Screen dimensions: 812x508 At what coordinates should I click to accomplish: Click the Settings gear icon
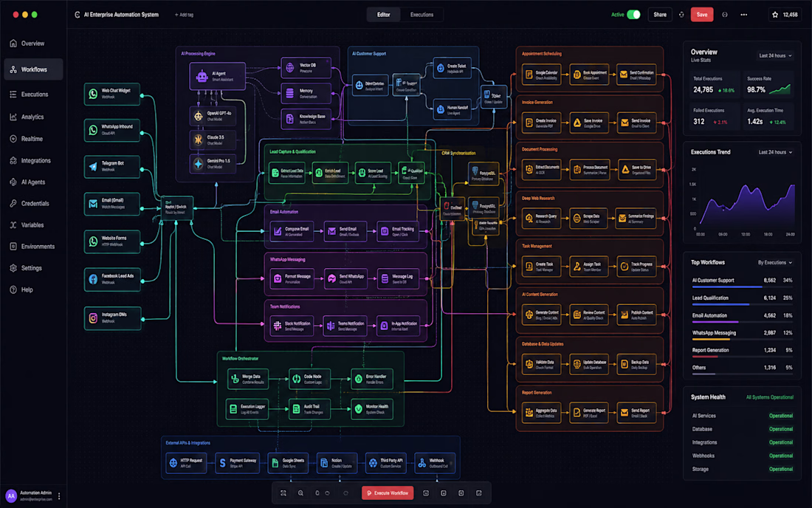pos(13,268)
